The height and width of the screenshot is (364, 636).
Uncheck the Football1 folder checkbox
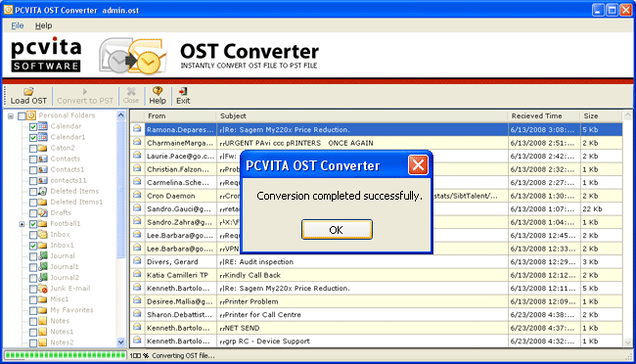click(33, 224)
